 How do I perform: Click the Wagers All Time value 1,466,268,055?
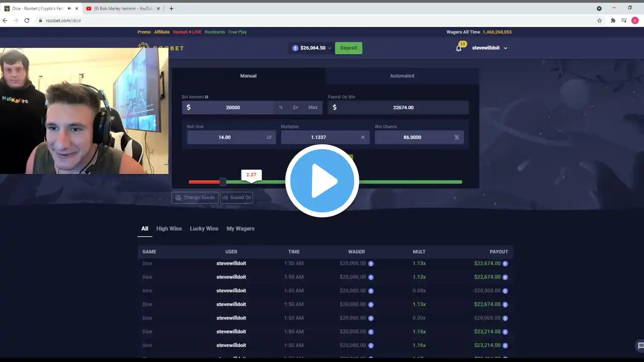[x=497, y=32]
